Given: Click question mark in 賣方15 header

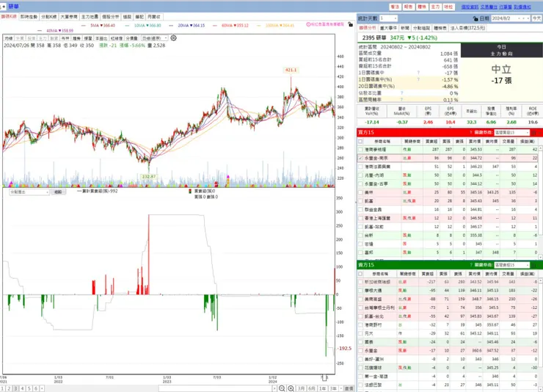Looking at the screenshot, I should pos(471,265).
